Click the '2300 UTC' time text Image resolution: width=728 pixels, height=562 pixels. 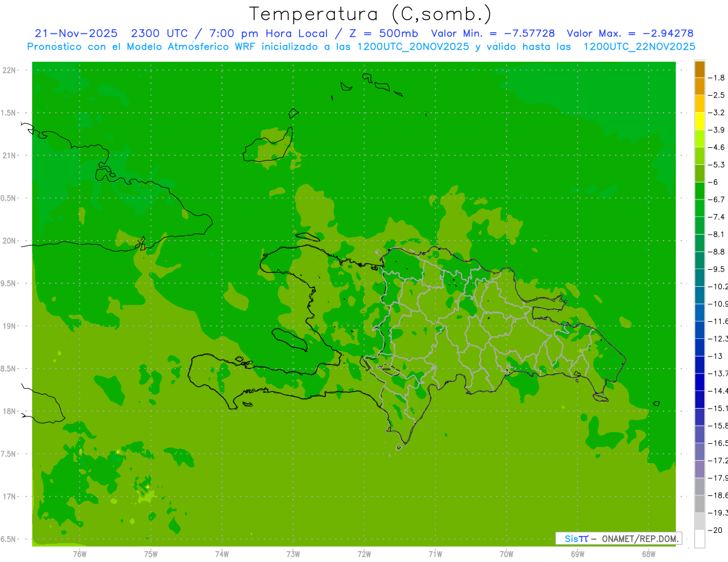[161, 33]
